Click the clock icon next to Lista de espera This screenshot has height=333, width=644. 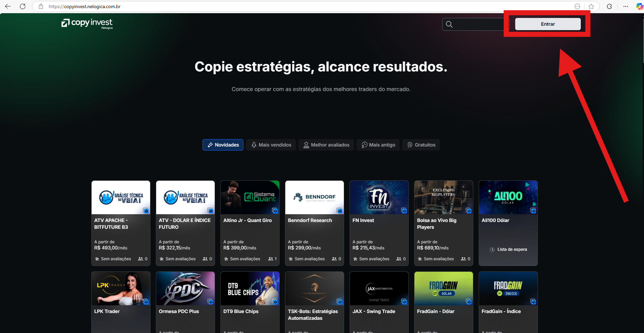click(492, 249)
